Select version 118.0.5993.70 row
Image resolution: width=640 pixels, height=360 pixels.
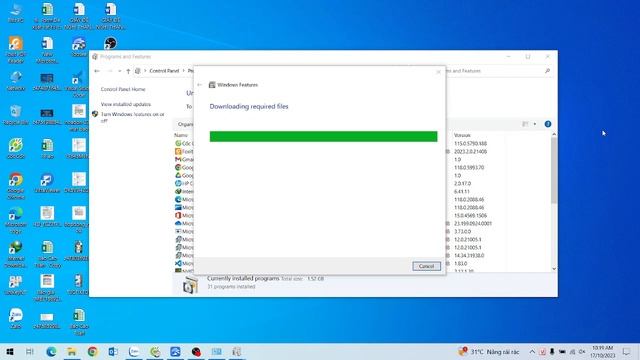click(x=469, y=167)
